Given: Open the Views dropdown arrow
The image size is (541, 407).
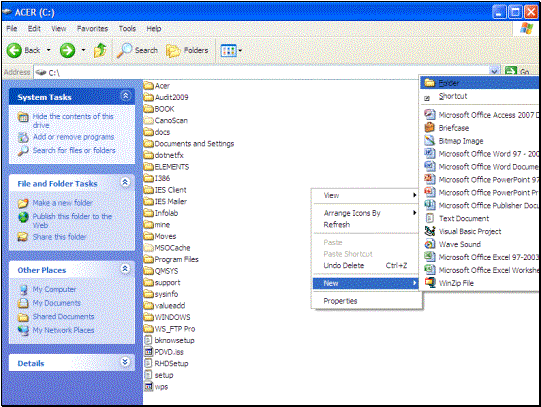Looking at the screenshot, I should (x=240, y=51).
